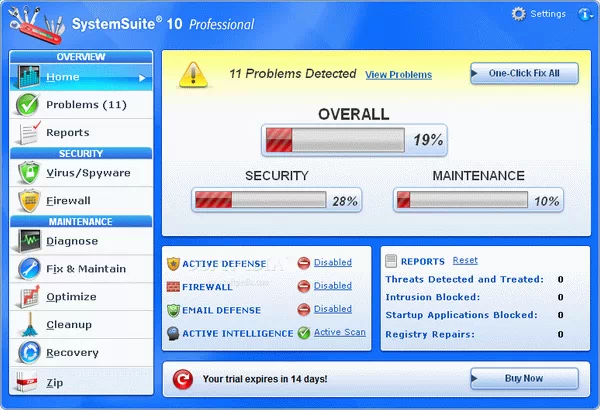Click the OVERVIEW section header
This screenshot has width=600, height=410.
(81, 57)
